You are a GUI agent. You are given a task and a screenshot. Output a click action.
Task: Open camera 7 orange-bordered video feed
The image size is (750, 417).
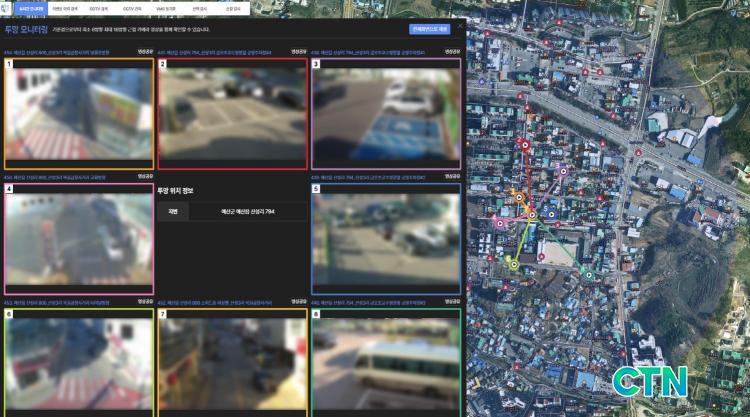[x=231, y=362]
